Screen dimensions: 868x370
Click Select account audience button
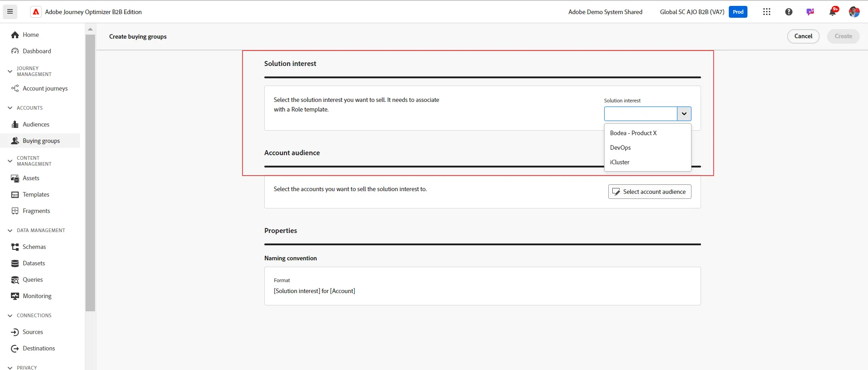(x=650, y=192)
